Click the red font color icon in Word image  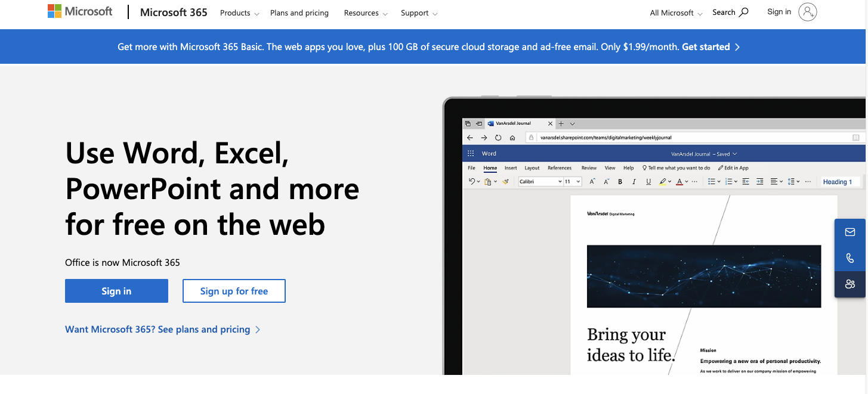(679, 182)
